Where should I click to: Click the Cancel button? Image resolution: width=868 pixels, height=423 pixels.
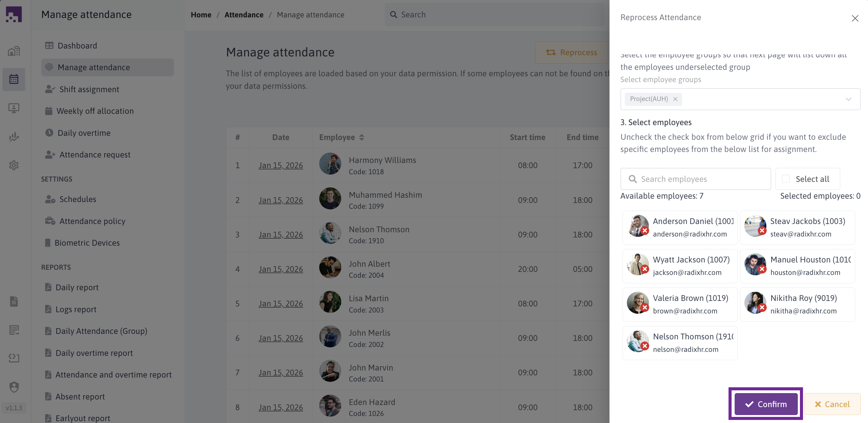coord(832,404)
